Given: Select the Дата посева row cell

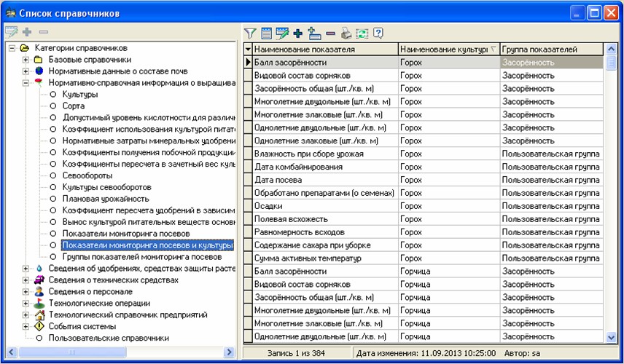Looking at the screenshot, I should click(x=277, y=180).
